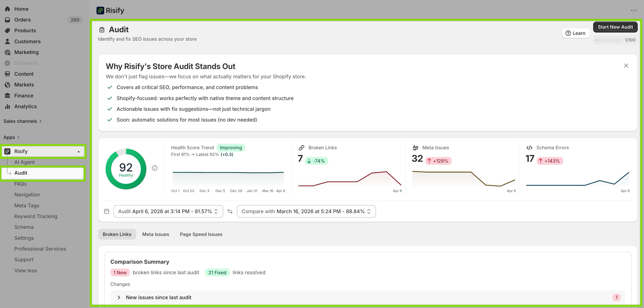
Task: Click the Learn button
Action: pos(576,33)
